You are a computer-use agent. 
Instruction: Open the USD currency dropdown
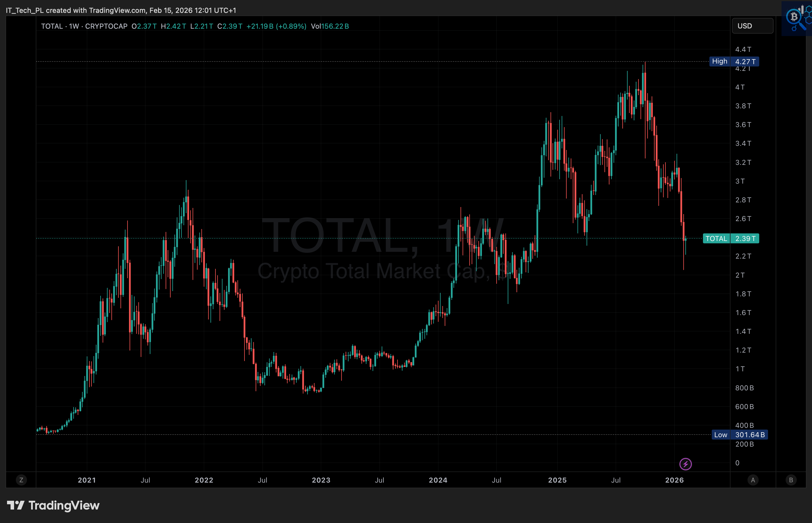(752, 26)
